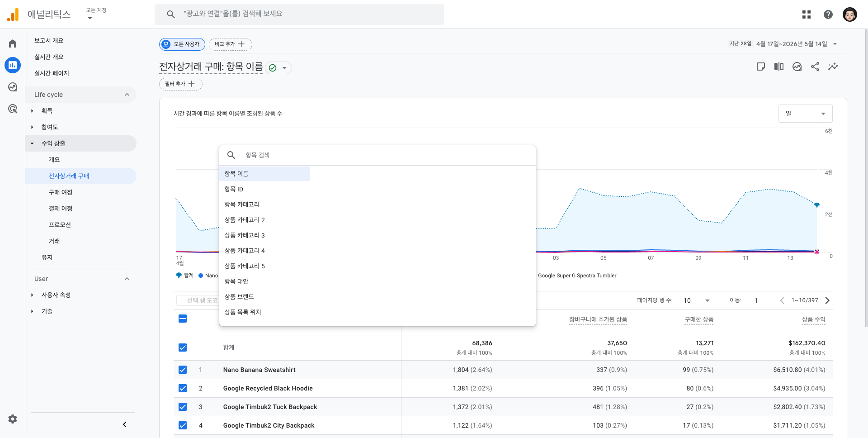Click the 이동 page number field

[x=756, y=300]
